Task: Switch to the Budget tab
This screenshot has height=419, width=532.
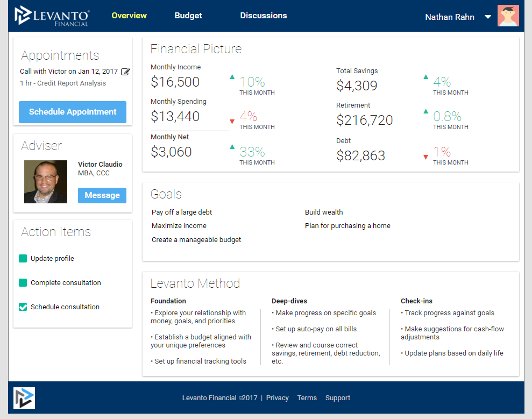Action: [188, 16]
